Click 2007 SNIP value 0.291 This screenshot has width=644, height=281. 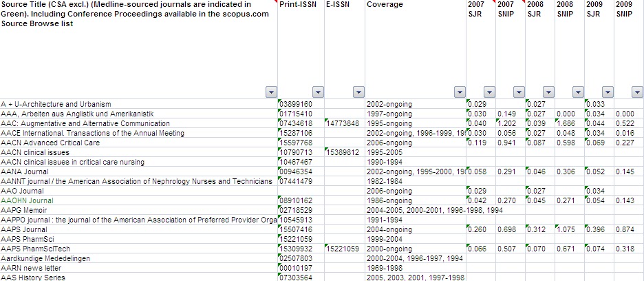click(511, 171)
